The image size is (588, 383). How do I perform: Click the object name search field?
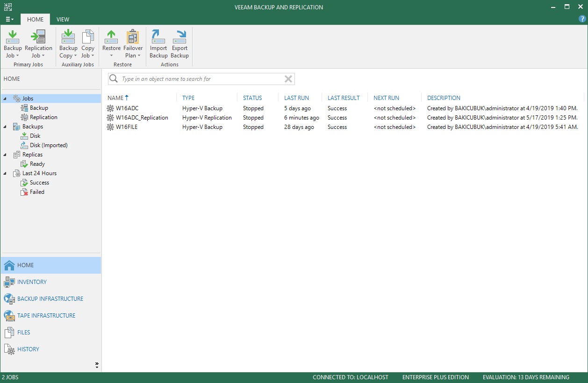tap(201, 79)
